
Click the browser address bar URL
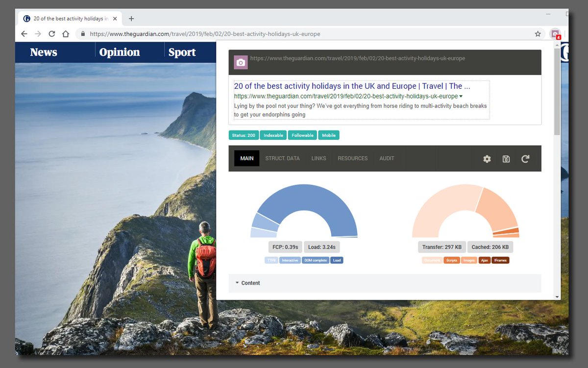tap(205, 34)
